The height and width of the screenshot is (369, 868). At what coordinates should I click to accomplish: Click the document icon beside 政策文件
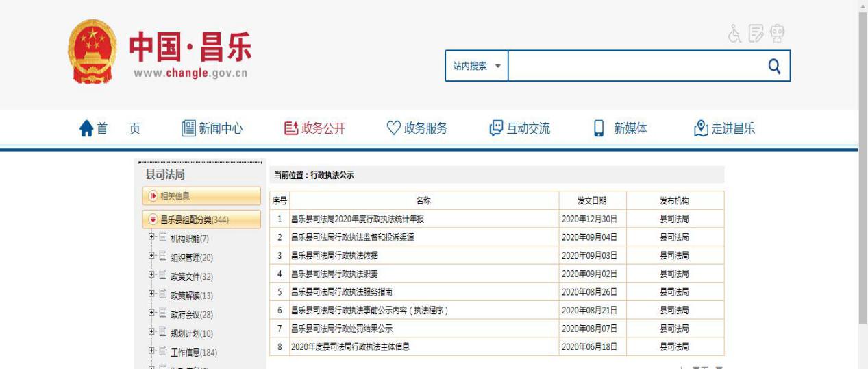point(163,276)
